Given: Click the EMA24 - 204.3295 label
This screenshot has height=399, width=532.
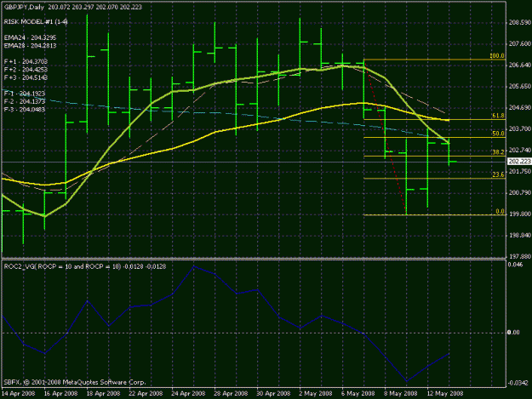Looking at the screenshot, I should coord(30,37).
